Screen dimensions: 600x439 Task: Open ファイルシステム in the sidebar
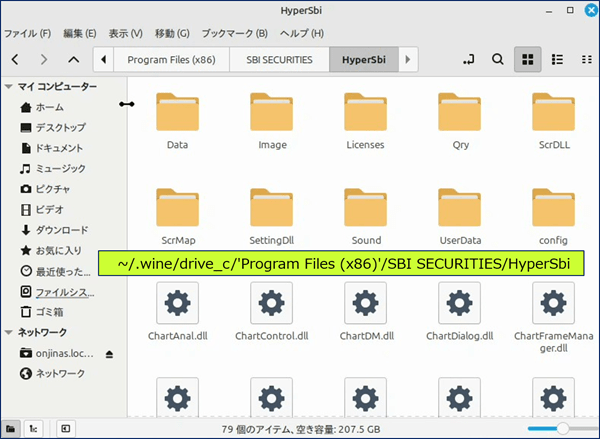click(x=57, y=292)
